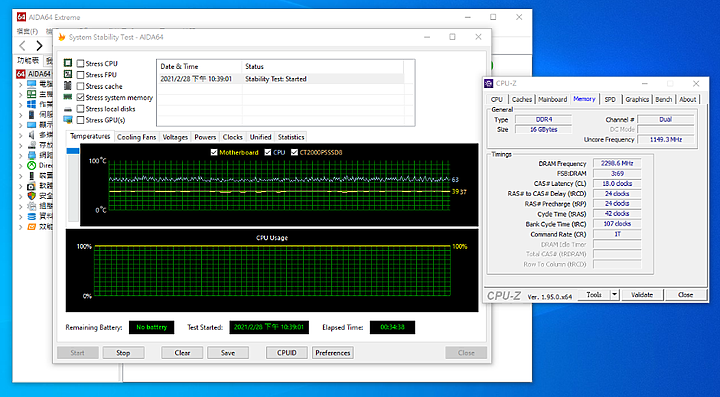The image size is (720, 397).
Task: Expand the multimedia node in AIDA64 tree
Action: [20, 135]
